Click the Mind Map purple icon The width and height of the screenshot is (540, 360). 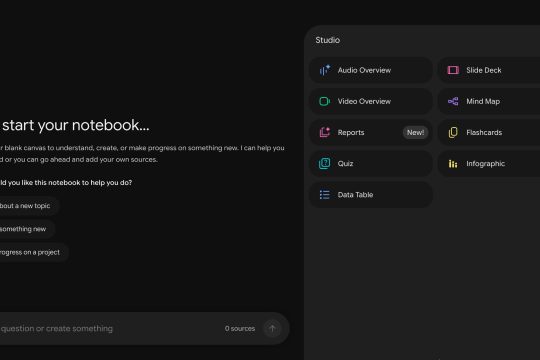coord(453,101)
